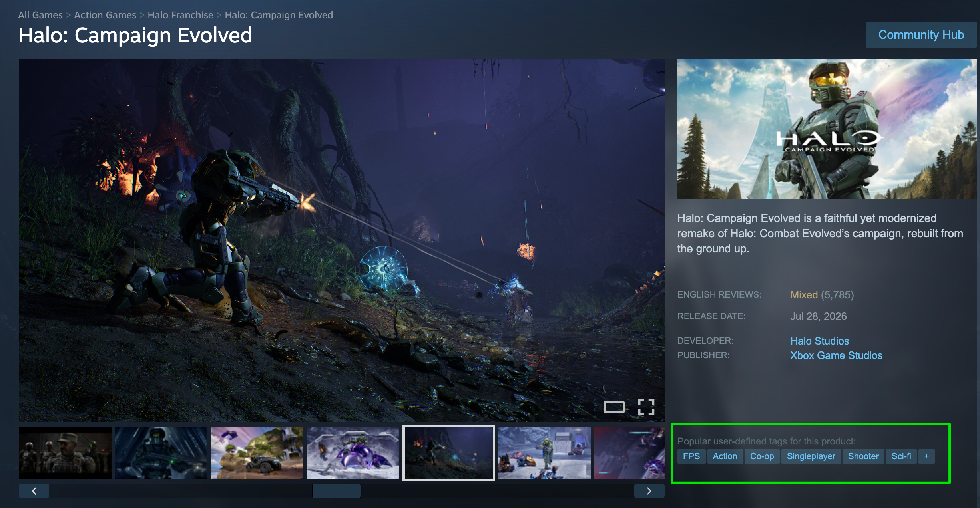
Task: Select the Co-op tag
Action: coord(762,456)
